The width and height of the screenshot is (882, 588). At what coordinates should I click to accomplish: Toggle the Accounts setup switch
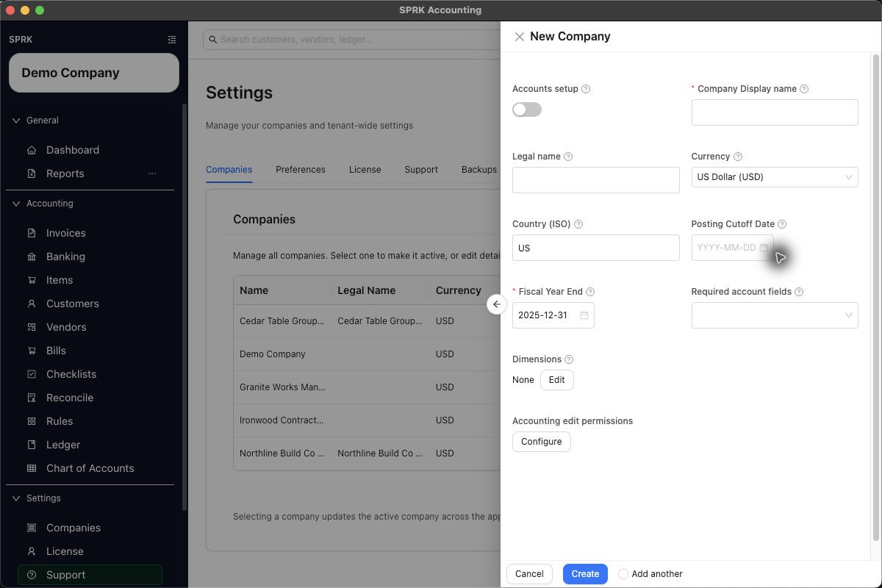click(x=527, y=110)
